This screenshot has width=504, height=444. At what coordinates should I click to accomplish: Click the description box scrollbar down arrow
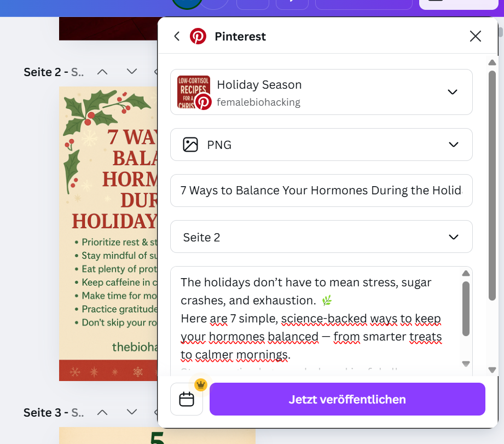466,364
